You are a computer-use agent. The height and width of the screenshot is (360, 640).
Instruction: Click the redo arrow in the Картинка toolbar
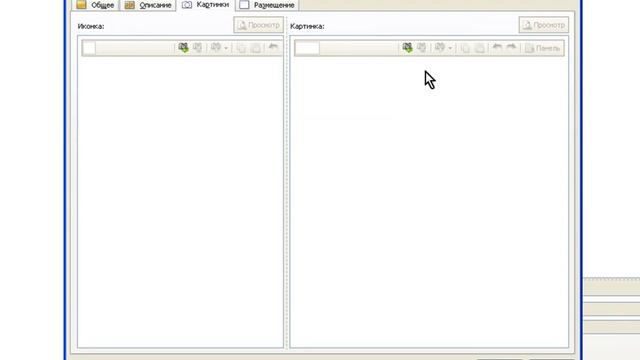coord(511,47)
